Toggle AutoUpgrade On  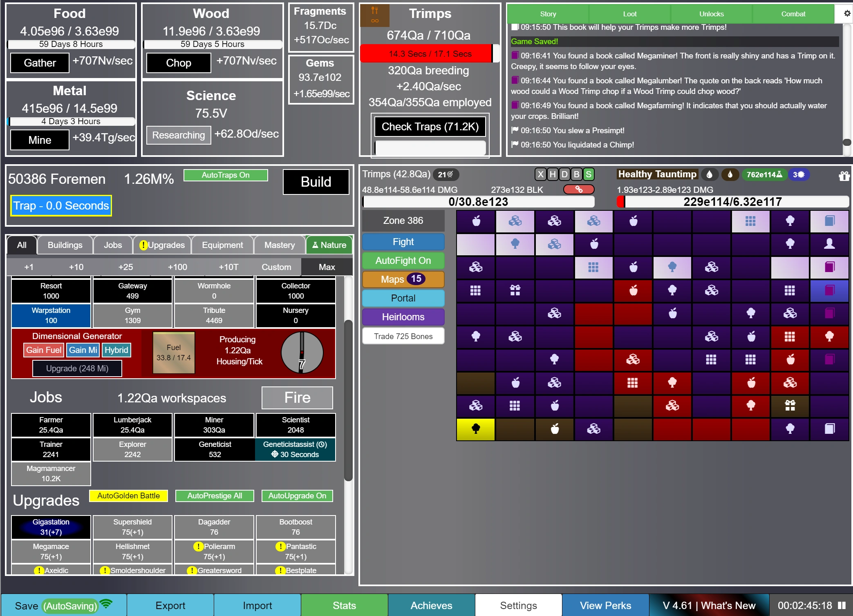(297, 495)
